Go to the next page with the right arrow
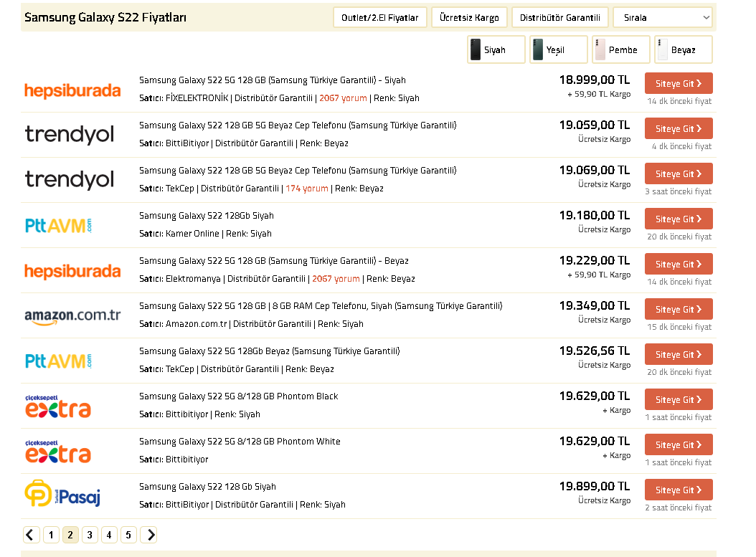This screenshot has height=557, width=756. point(148,535)
